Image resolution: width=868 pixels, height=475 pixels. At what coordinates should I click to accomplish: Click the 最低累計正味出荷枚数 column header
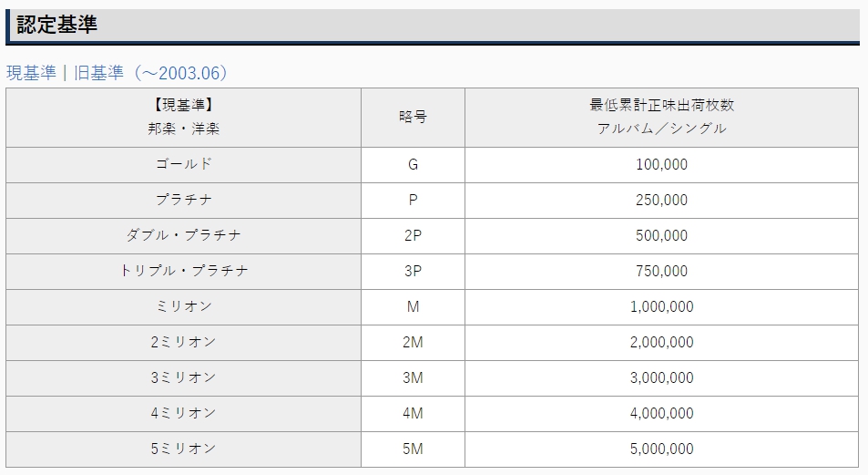pos(661,117)
